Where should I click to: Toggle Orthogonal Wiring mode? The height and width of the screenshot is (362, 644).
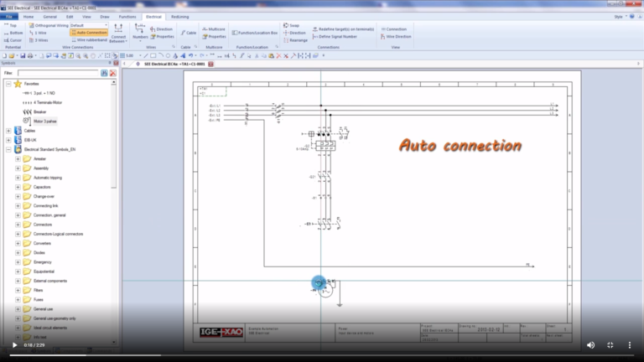(x=49, y=25)
